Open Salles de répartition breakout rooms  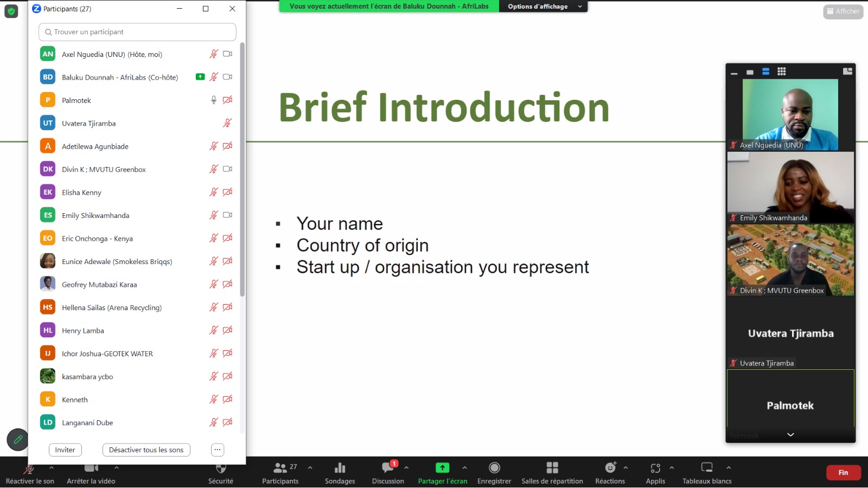552,468
